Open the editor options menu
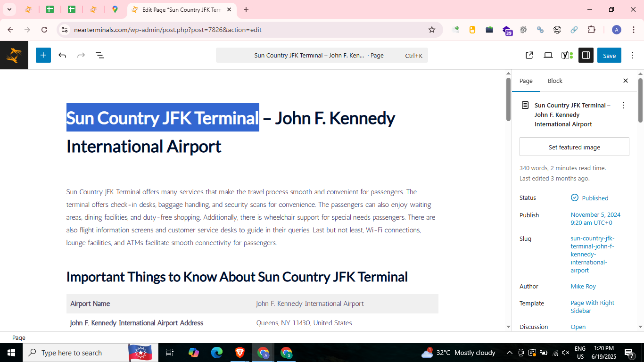644x362 pixels. (x=633, y=55)
